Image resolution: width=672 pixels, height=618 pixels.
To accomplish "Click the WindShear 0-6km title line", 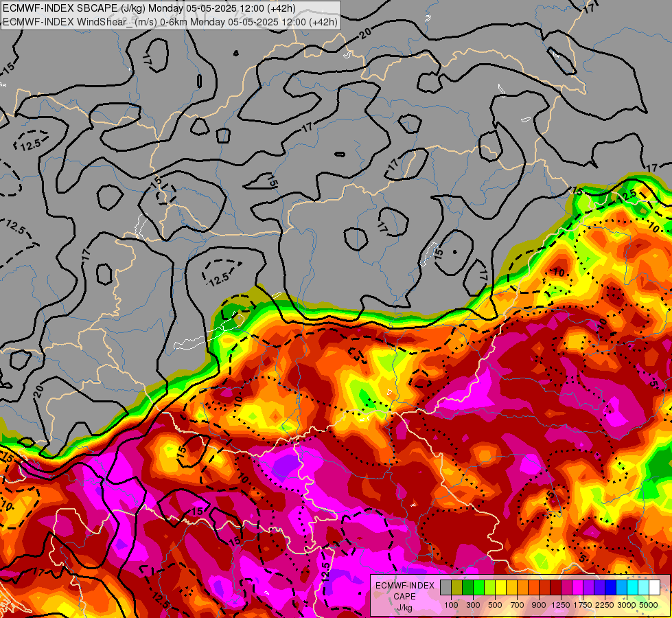I will [x=170, y=22].
